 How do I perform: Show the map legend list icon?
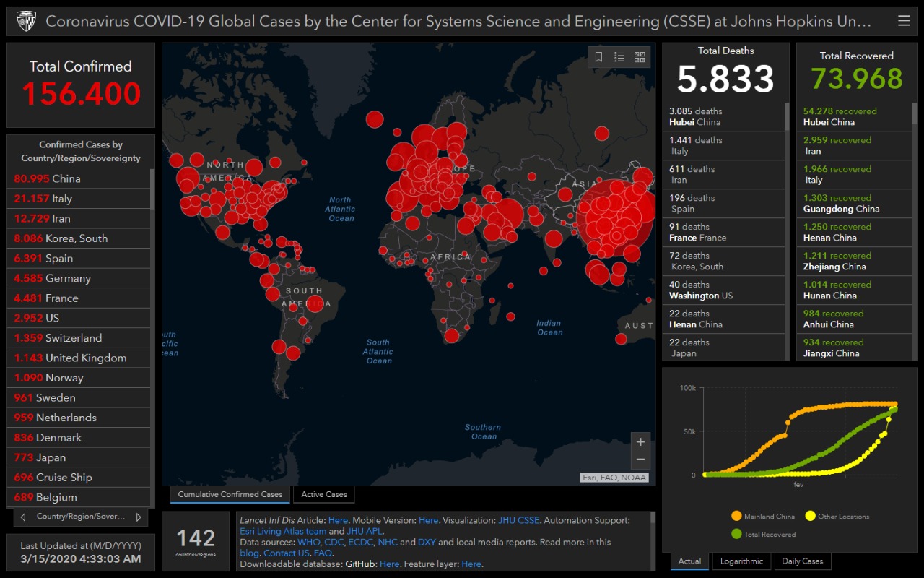(x=619, y=57)
